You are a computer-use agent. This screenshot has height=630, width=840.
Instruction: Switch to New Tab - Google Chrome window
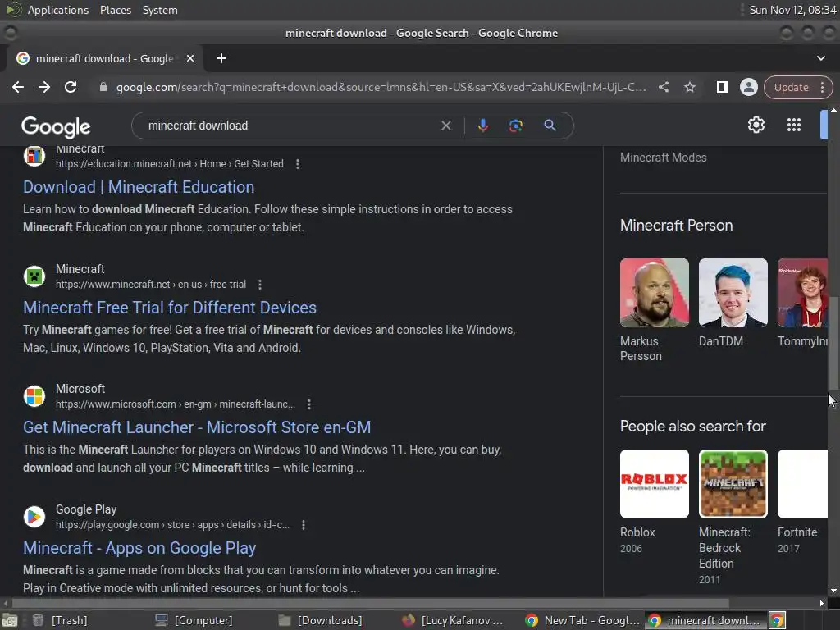click(x=583, y=620)
